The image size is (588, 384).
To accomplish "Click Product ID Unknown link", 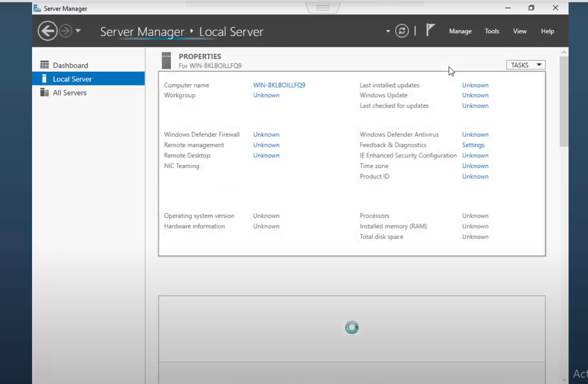I will click(475, 176).
